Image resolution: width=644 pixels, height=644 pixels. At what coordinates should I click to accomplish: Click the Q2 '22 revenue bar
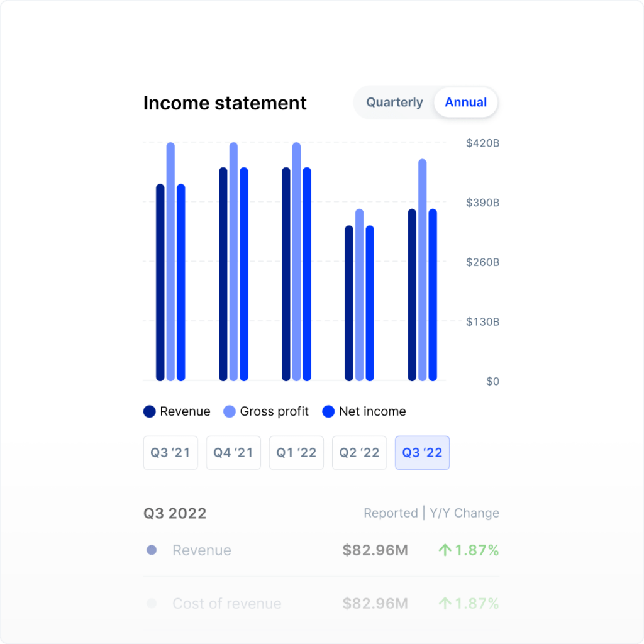pyautogui.click(x=349, y=303)
